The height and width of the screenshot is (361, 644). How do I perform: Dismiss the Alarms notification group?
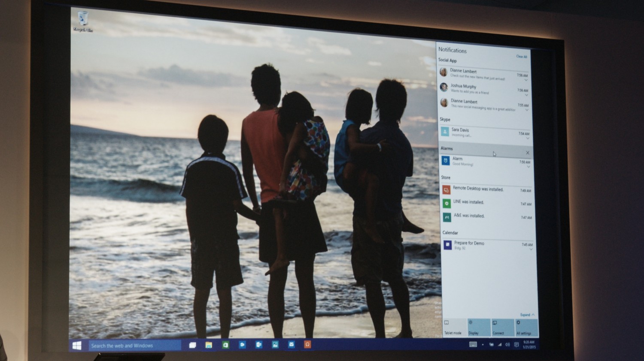click(x=528, y=153)
